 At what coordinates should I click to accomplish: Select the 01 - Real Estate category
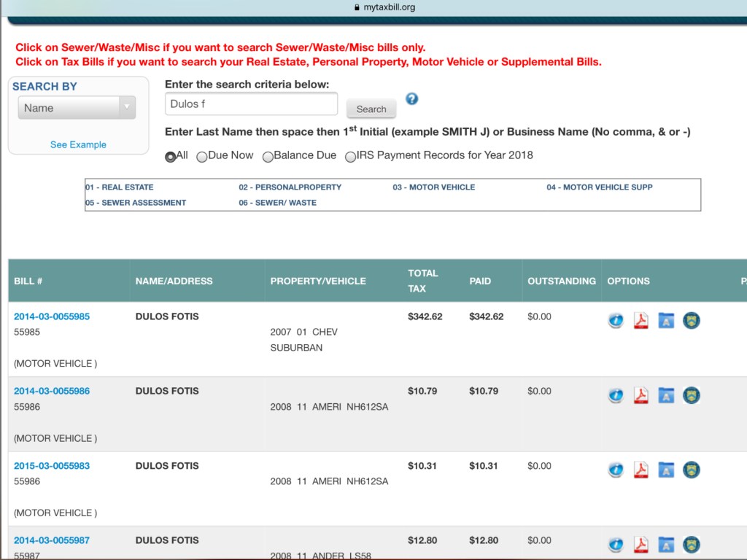pos(120,187)
